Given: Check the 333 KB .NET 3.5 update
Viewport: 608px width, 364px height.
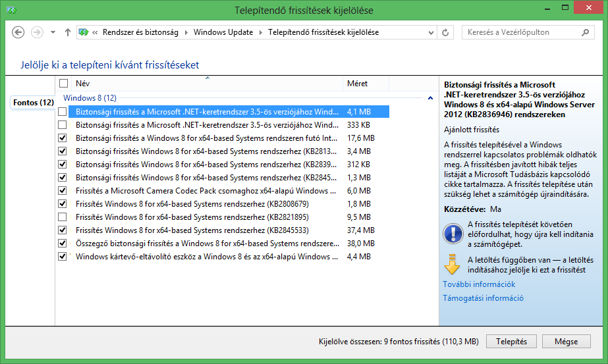Looking at the screenshot, I should (63, 125).
